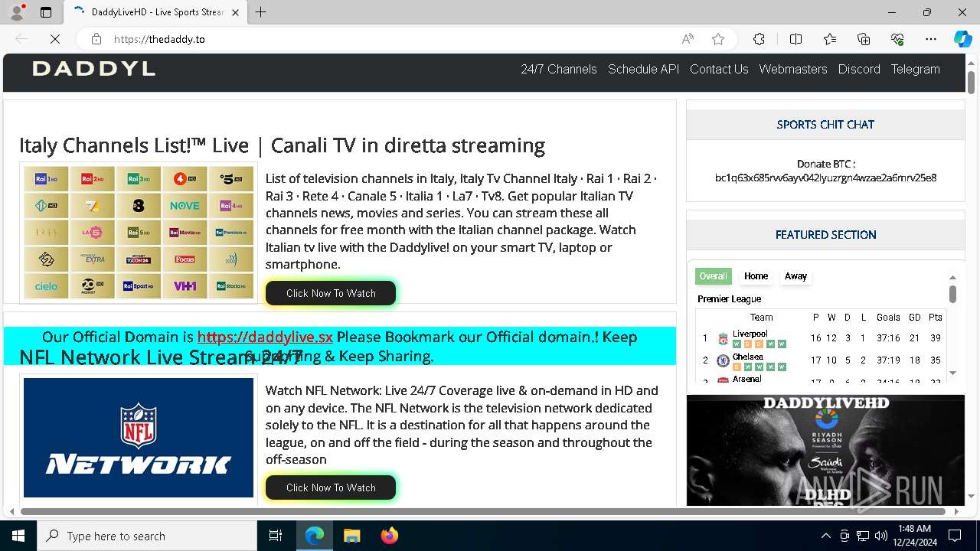Open the Favorites list icon
Screen dimensions: 980x551
(830, 39)
